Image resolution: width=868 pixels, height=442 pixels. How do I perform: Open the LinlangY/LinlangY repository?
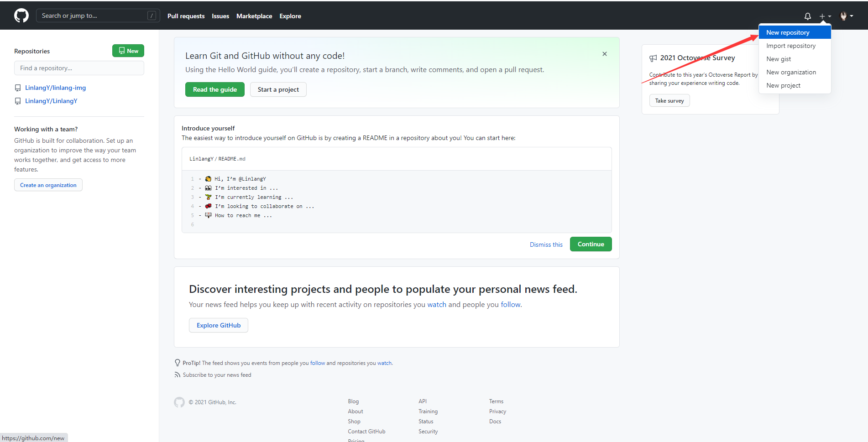click(x=51, y=101)
